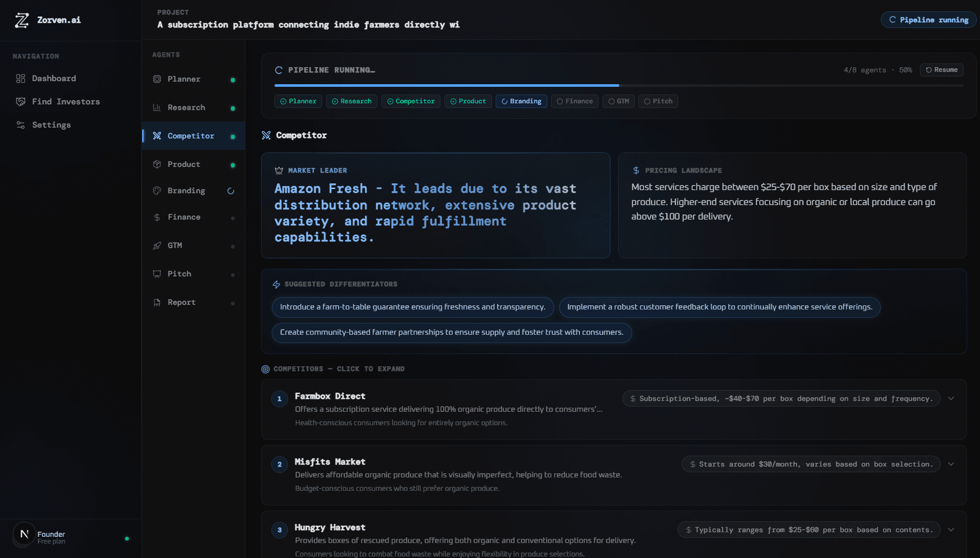
Task: Select the GTM agent
Action: [x=194, y=245]
